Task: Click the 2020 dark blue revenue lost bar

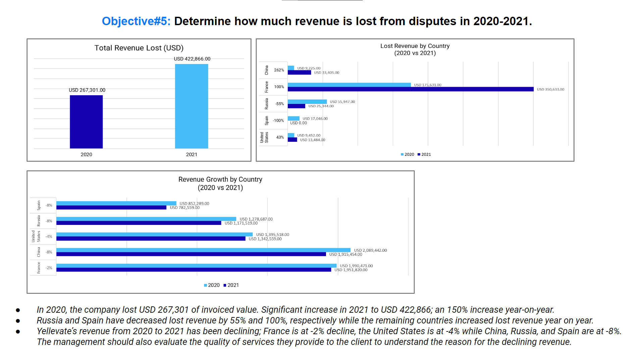Action: (86, 122)
